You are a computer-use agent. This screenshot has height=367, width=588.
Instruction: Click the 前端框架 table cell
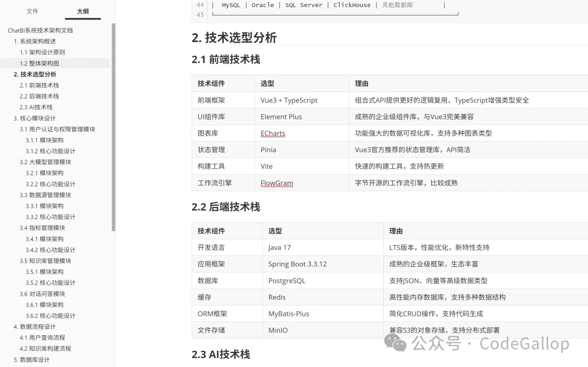coord(224,100)
